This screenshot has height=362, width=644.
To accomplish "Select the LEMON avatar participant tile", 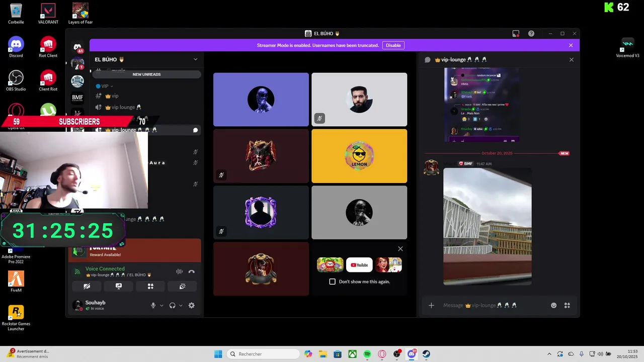I will [x=359, y=156].
